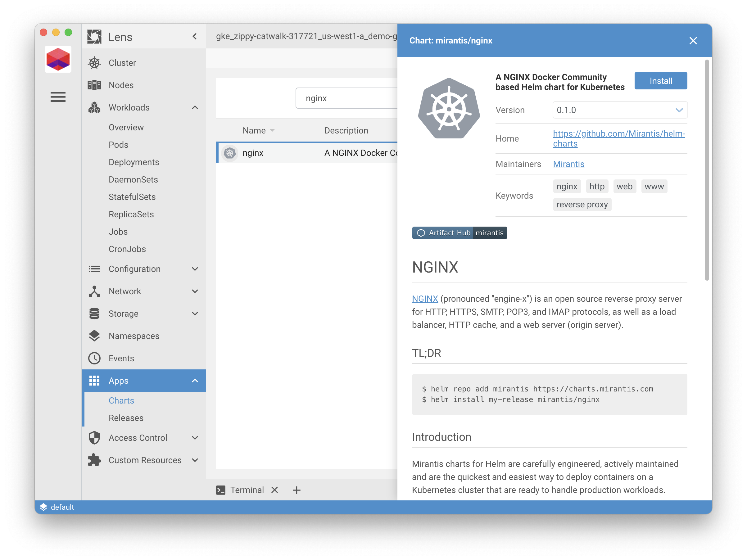Click the Install button for the nginx chart
Screen dimensions: 747x560
coord(661,81)
